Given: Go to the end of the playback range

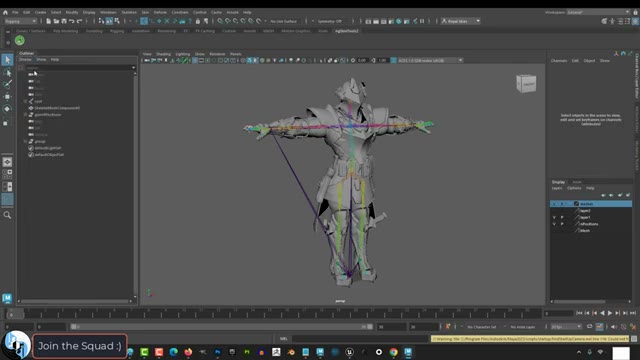Looking at the screenshot, I should pyautogui.click(x=633, y=313).
